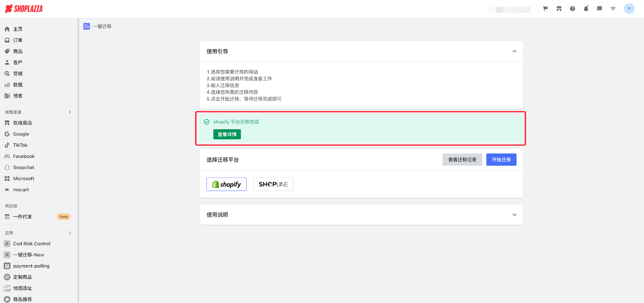Expand the 销售渠道 sidebar group
644x303 pixels.
tap(70, 112)
